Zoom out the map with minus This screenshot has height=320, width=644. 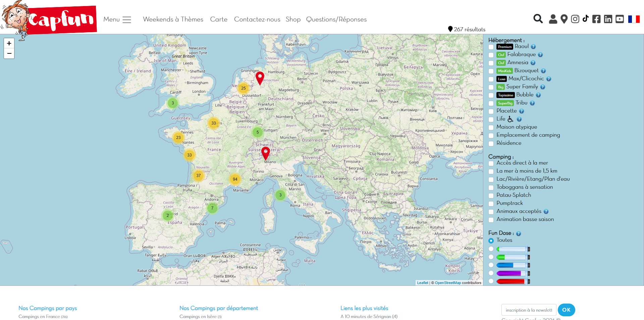pyautogui.click(x=9, y=53)
